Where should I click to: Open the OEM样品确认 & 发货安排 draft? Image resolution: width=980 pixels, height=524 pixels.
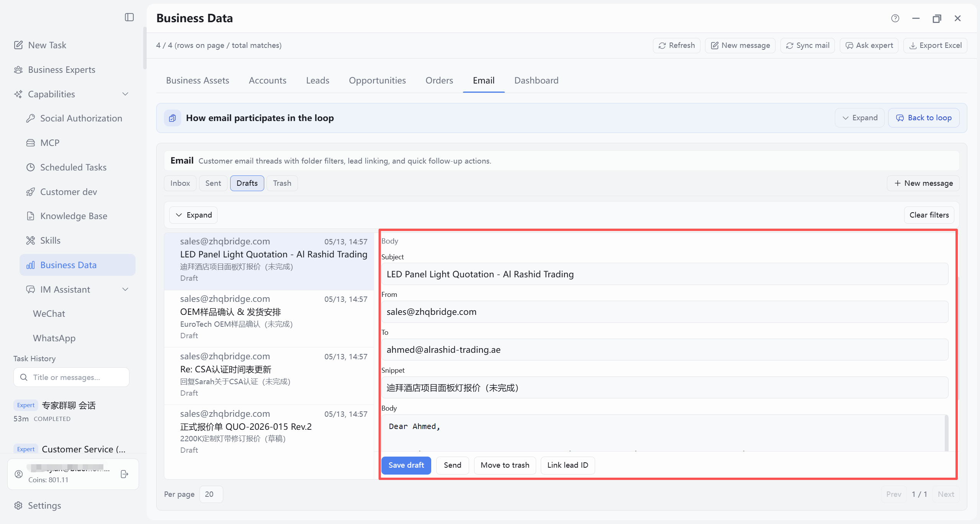coord(269,319)
